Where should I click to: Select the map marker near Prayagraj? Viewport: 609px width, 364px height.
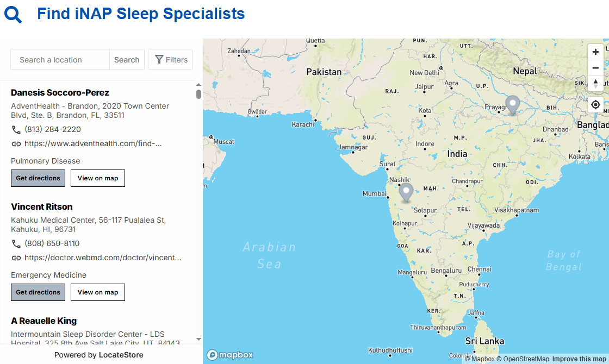click(512, 105)
